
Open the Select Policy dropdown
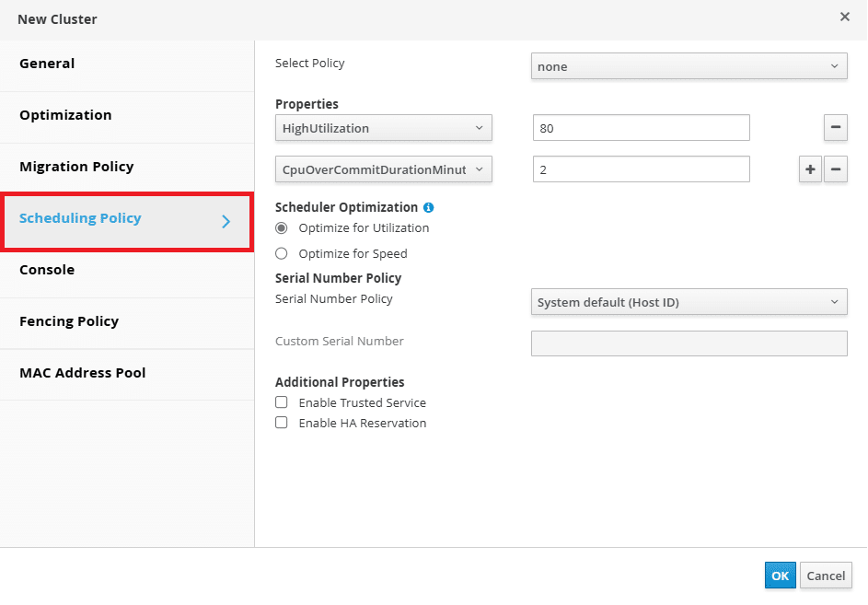[x=689, y=66]
